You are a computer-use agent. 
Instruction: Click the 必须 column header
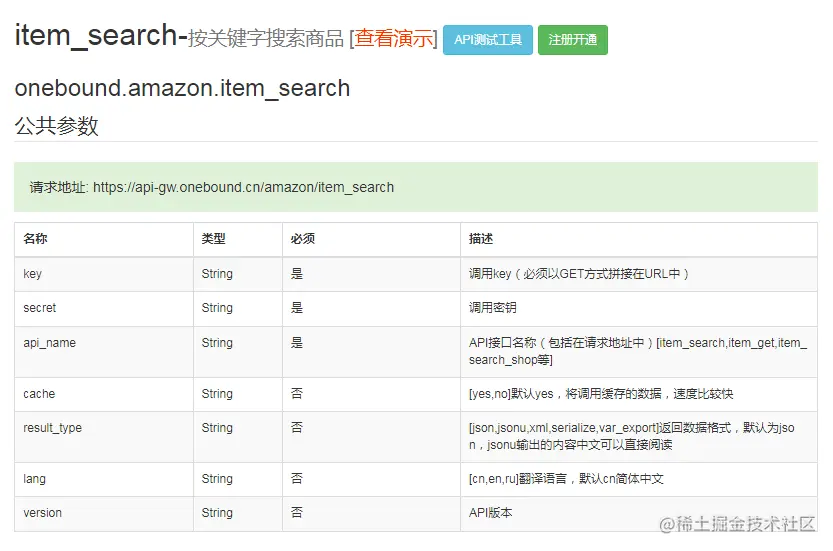tap(302, 239)
